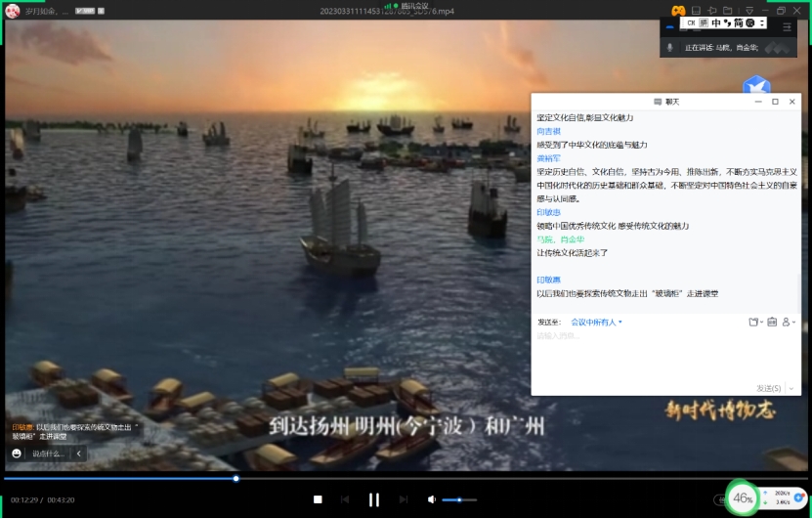812x519 pixels.
Task: Open the player main menu triangle icon
Action: click(749, 11)
